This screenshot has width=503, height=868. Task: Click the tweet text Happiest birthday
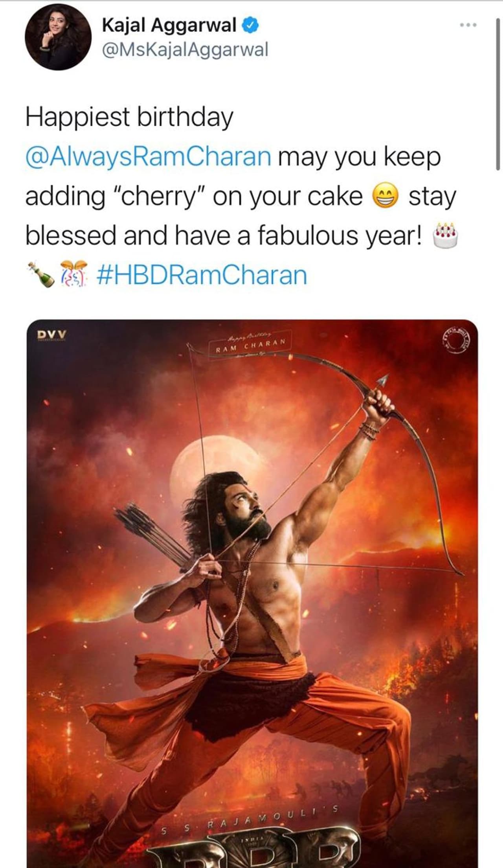click(x=130, y=116)
